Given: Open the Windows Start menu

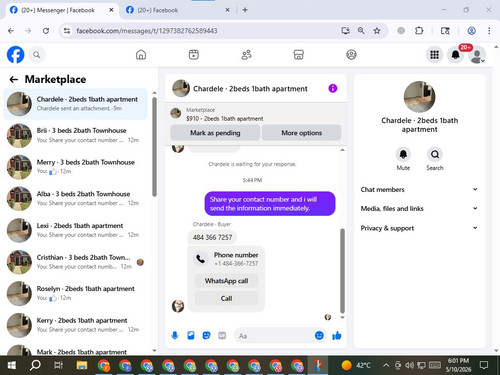Looking at the screenshot, I should (12, 365).
